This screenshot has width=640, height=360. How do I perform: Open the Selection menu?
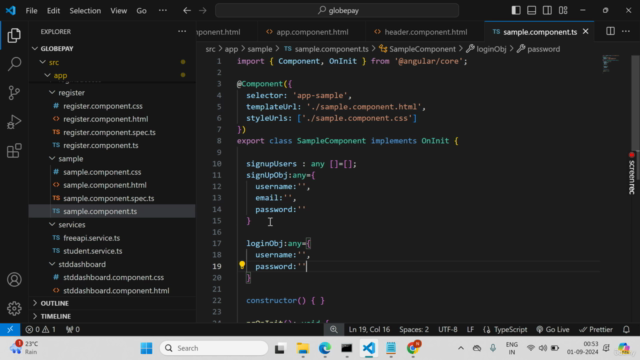pyautogui.click(x=85, y=11)
